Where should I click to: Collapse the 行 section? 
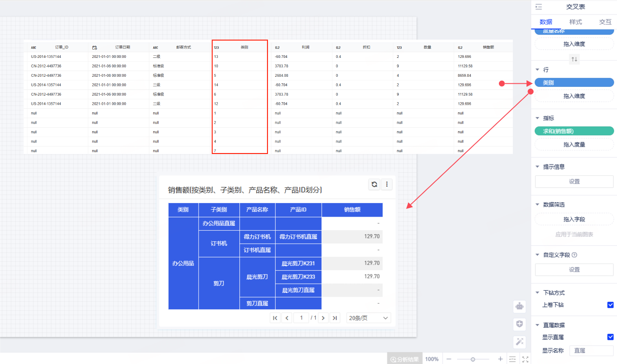tap(538, 70)
